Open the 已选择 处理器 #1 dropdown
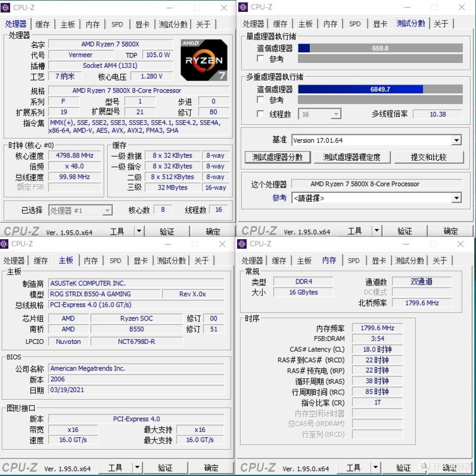476x476 pixels. [107, 210]
